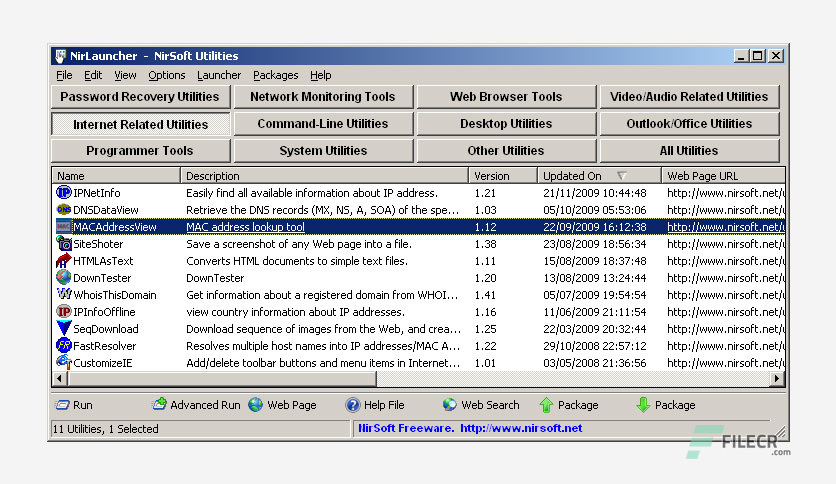Select the WhoisThisDomain row name
Viewport: 836px width, 484px height.
pyautogui.click(x=115, y=295)
